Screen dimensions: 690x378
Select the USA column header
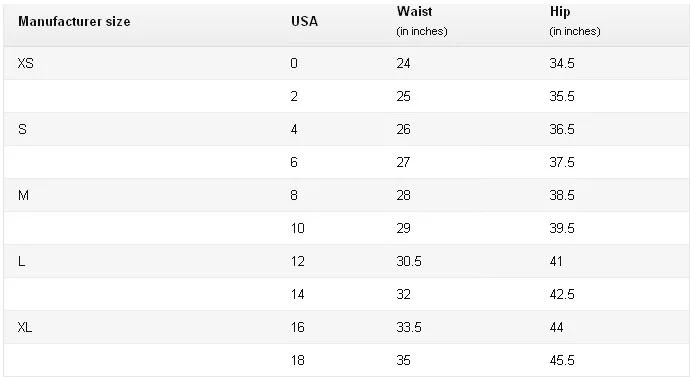click(304, 22)
